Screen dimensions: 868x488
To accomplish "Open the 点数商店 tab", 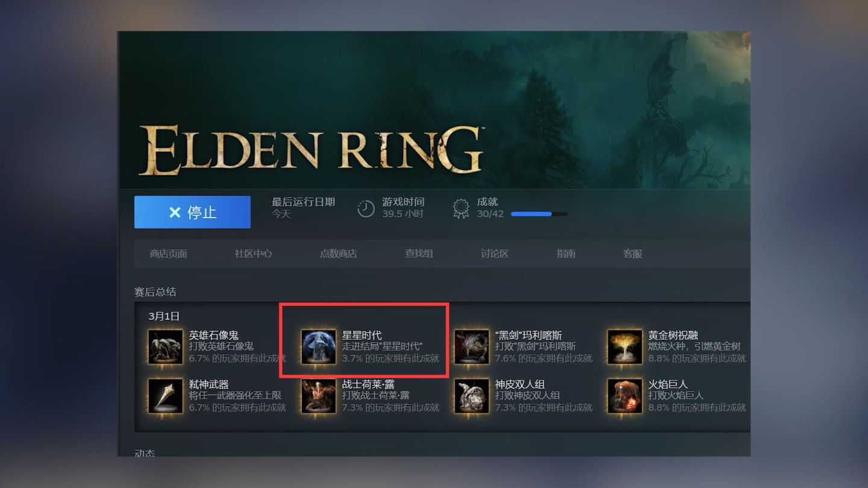I will [338, 254].
